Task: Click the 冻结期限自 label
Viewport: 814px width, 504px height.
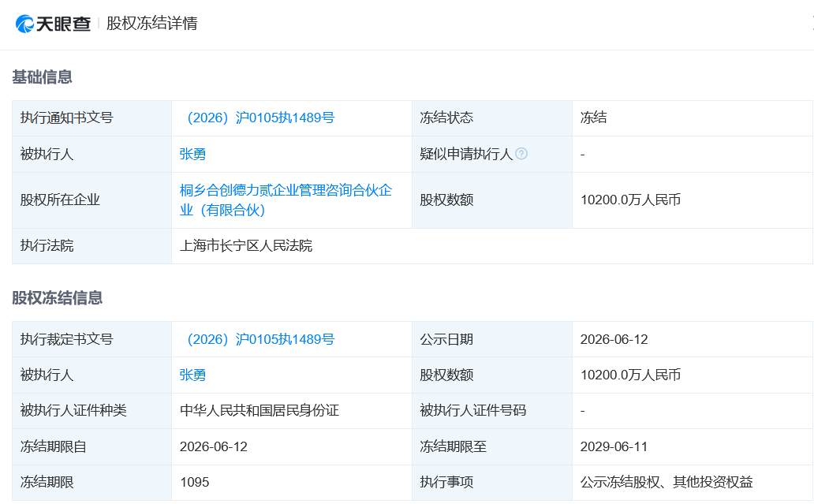Action: pyautogui.click(x=54, y=447)
